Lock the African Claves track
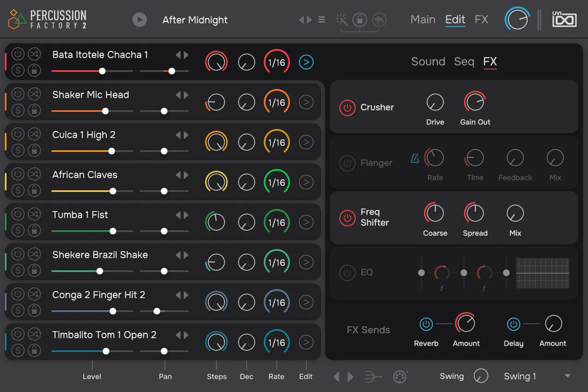This screenshot has width=588, height=392. pyautogui.click(x=34, y=190)
